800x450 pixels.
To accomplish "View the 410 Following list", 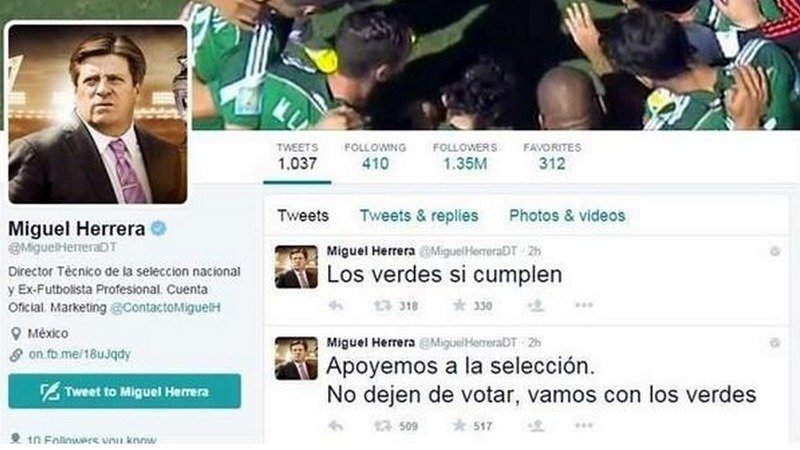I will (x=375, y=157).
